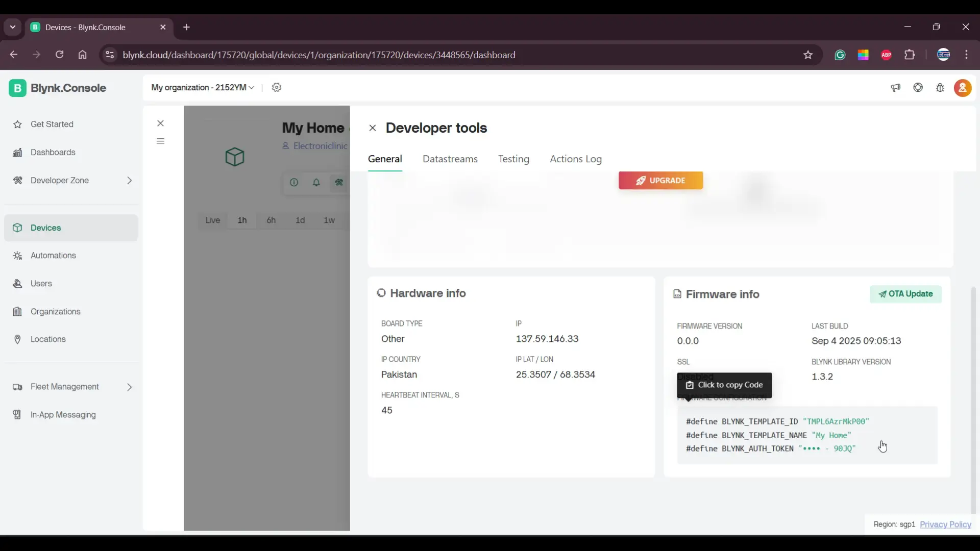Switch to the Datastreams tab
This screenshot has width=980, height=551.
pyautogui.click(x=450, y=159)
